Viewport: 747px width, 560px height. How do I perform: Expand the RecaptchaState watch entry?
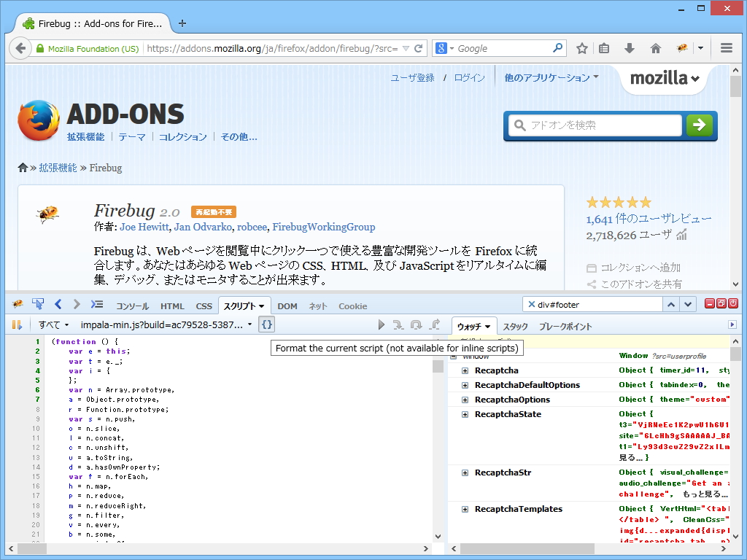[465, 414]
